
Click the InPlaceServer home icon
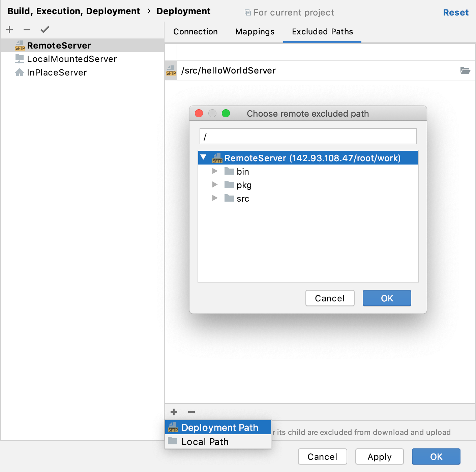(20, 72)
